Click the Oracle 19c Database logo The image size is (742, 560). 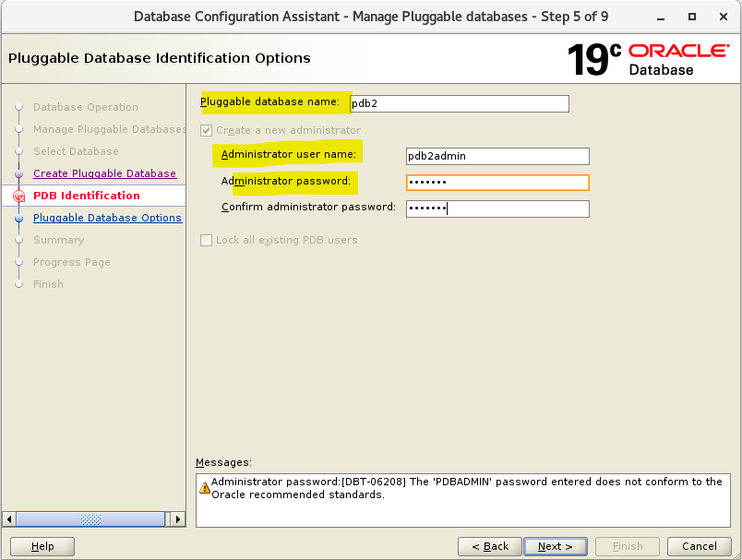point(648,59)
